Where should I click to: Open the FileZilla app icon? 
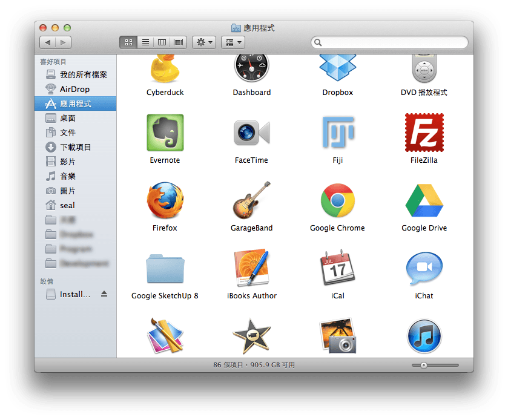(x=424, y=133)
